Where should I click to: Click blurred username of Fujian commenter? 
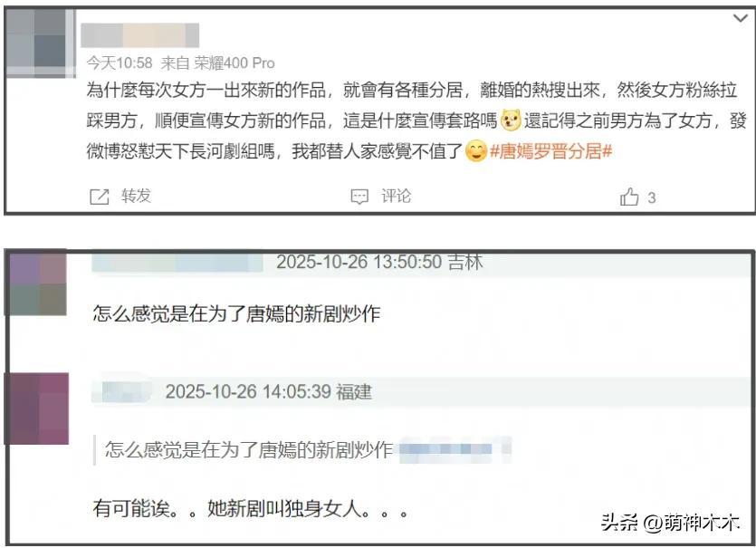pos(127,391)
